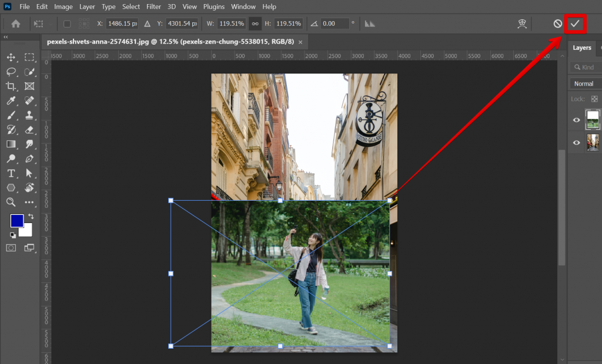Select the Clone Stamp tool
The height and width of the screenshot is (364, 602).
[x=29, y=115]
